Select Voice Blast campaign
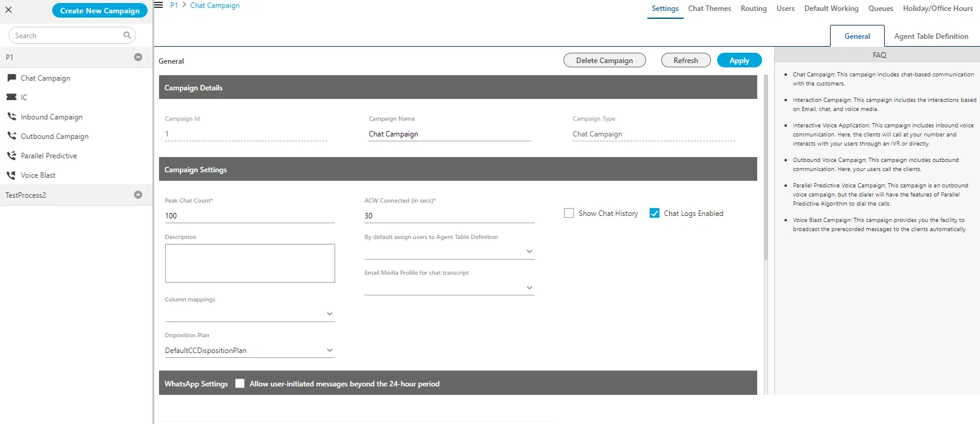 (x=38, y=175)
